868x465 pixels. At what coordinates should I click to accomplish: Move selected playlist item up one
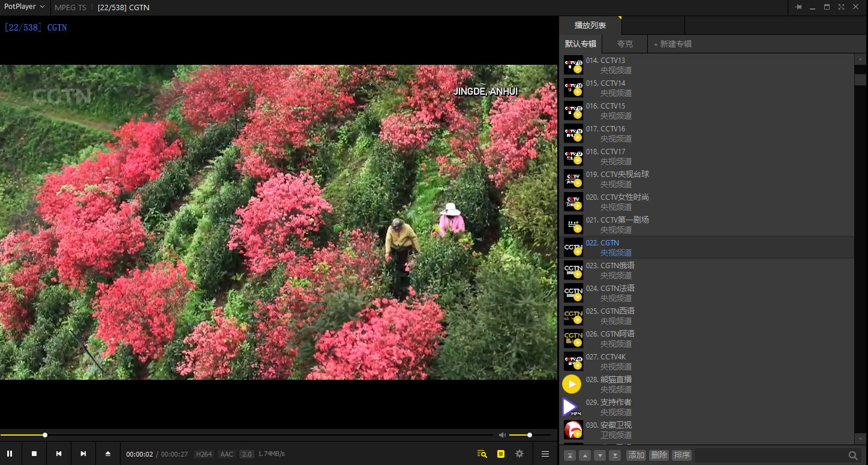point(585,455)
